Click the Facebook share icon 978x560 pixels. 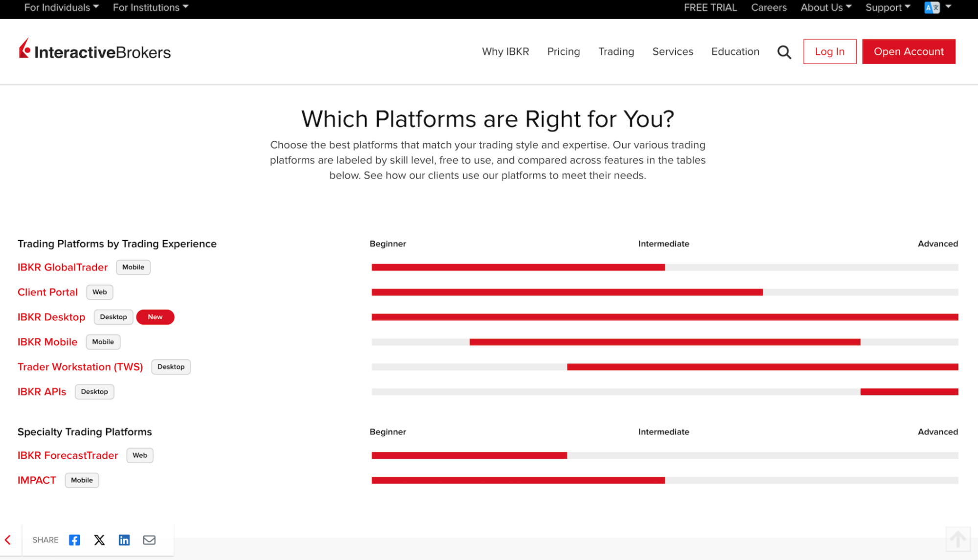[x=74, y=540]
